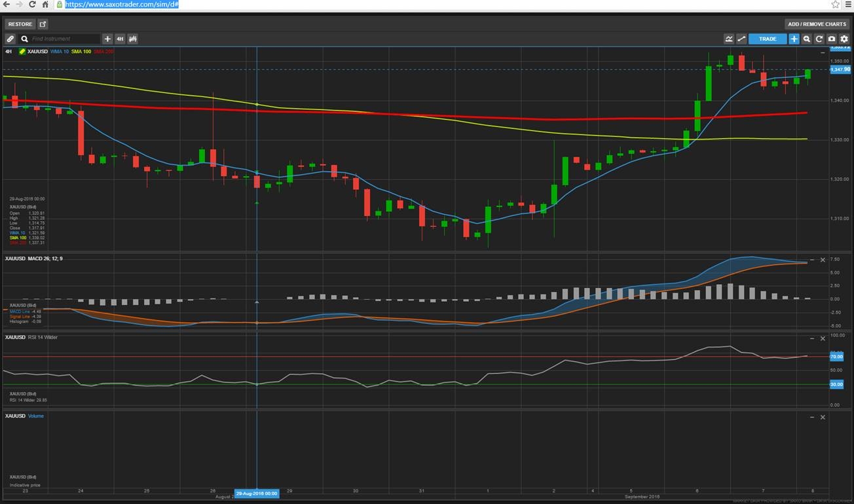Click the SMA 200 indicator label
854x504 pixels.
pyautogui.click(x=103, y=51)
